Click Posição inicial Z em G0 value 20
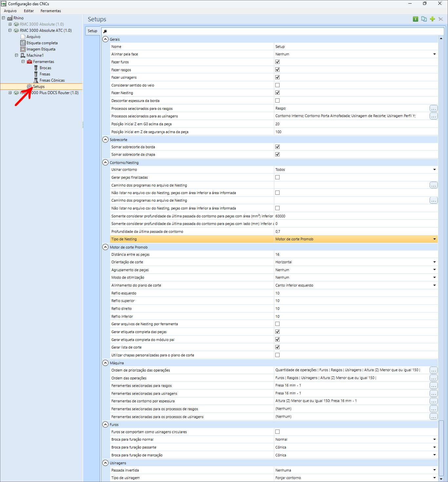This screenshot has width=448, height=482. 356,124
